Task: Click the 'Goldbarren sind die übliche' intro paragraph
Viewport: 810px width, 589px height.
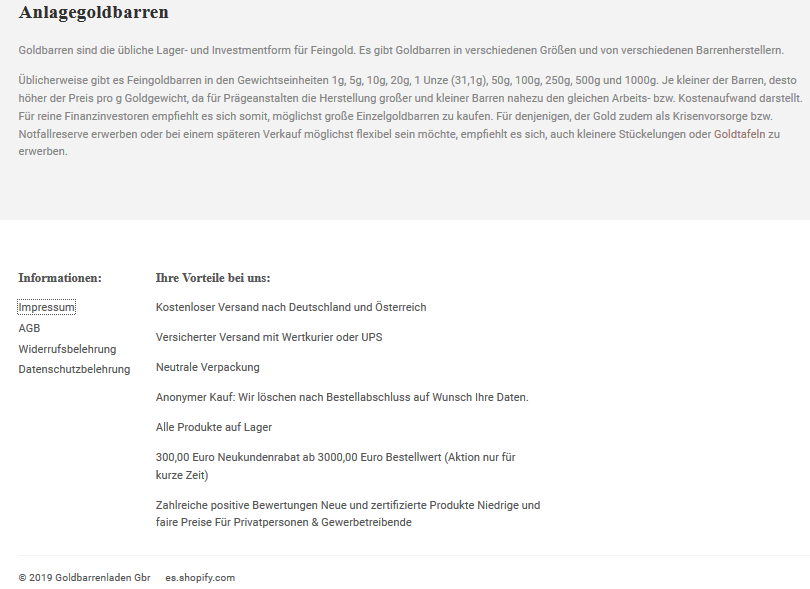Action: click(400, 50)
